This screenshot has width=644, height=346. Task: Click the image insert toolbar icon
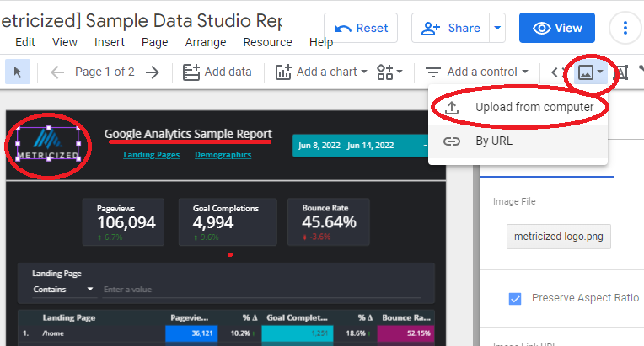click(591, 72)
